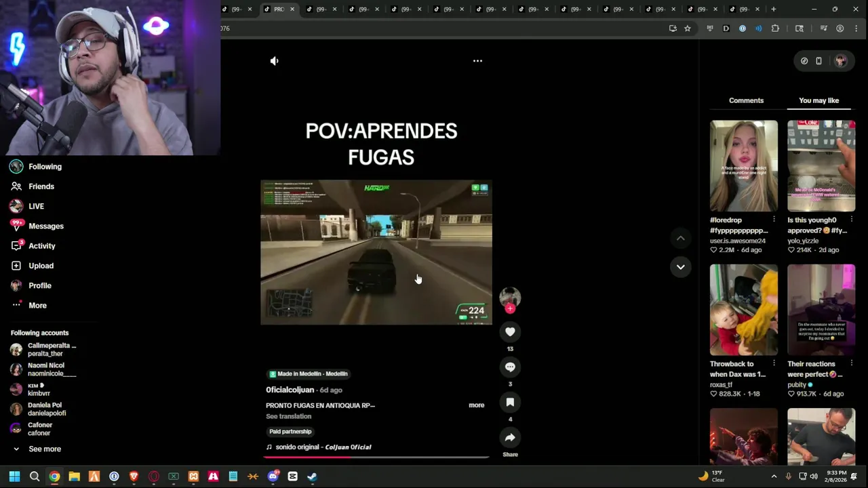Viewport: 868px width, 488px height.
Task: Open Callmeperalta following account
Action: [44, 350]
